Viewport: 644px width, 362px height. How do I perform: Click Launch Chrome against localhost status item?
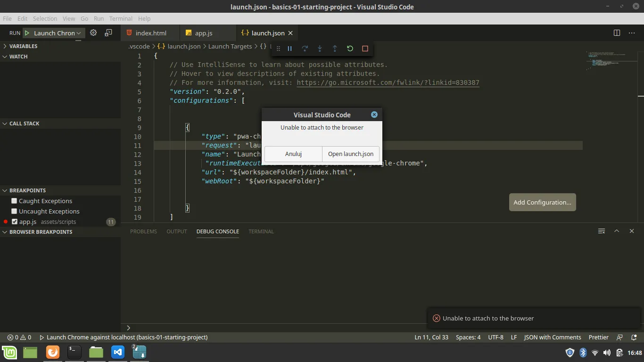124,337
